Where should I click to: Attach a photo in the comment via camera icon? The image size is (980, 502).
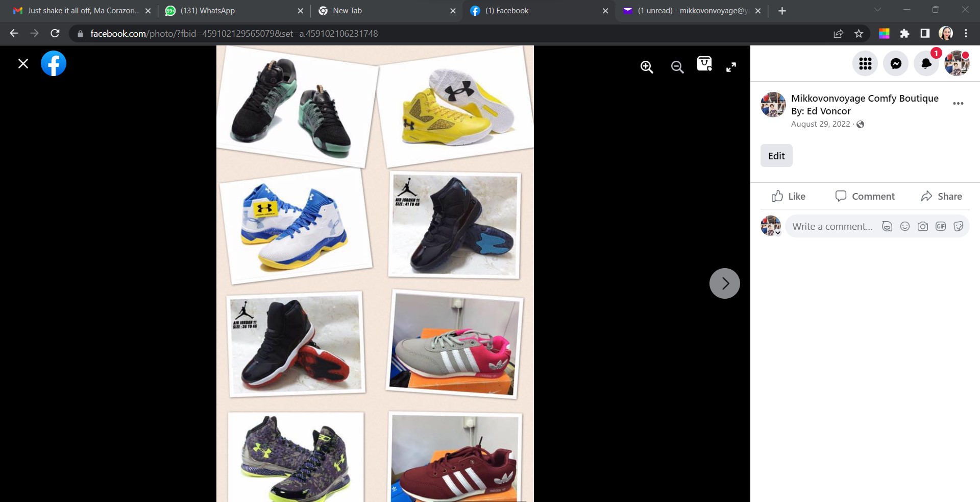click(x=923, y=226)
